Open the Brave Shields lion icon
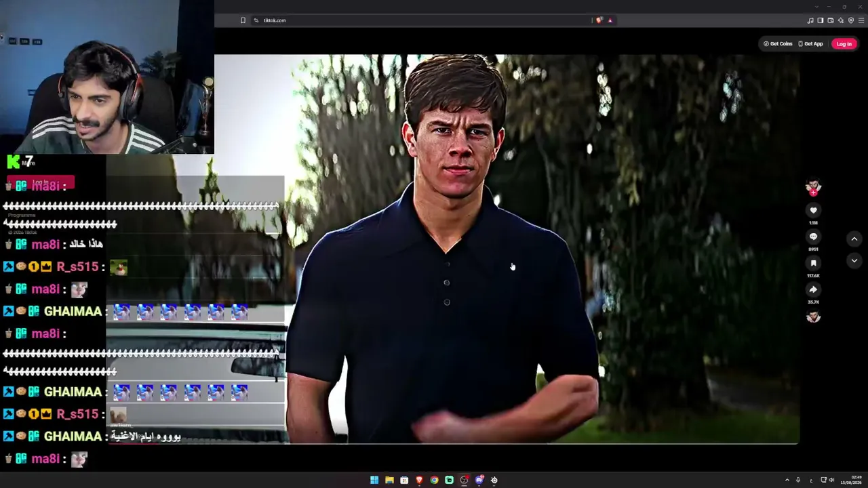The width and height of the screenshot is (868, 488). [x=599, y=20]
